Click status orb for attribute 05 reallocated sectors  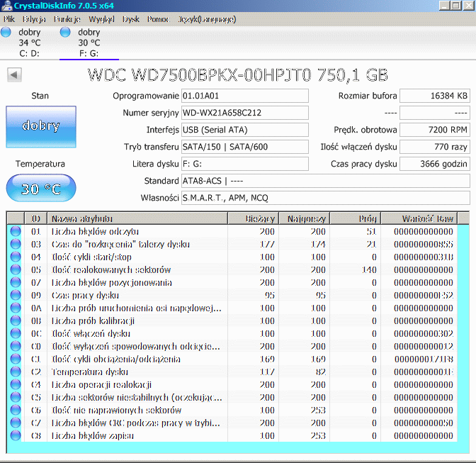click(x=16, y=270)
